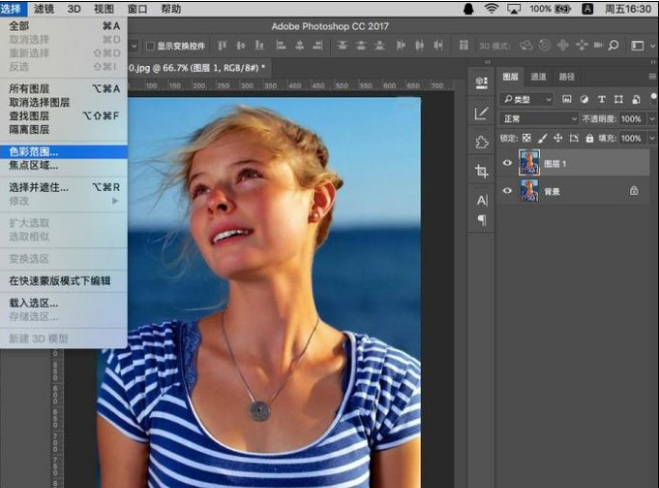Switch to the 路径 tab
659x488 pixels.
[x=567, y=77]
